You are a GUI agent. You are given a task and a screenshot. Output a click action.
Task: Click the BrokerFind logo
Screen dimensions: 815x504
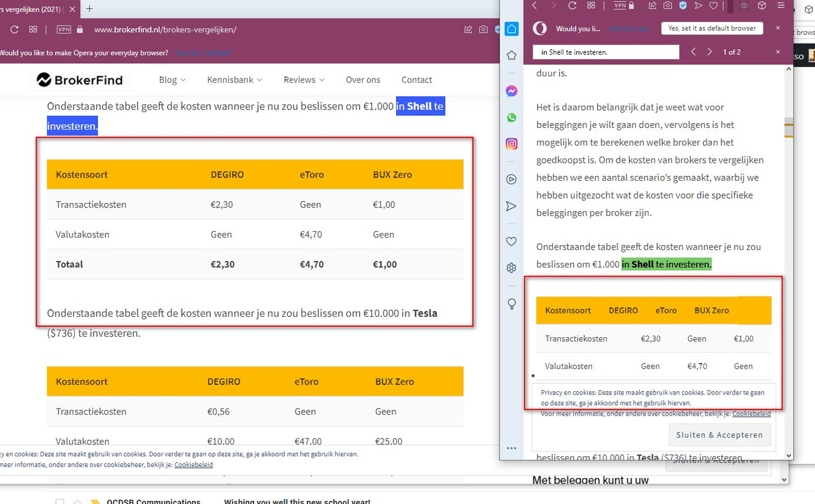tap(80, 80)
